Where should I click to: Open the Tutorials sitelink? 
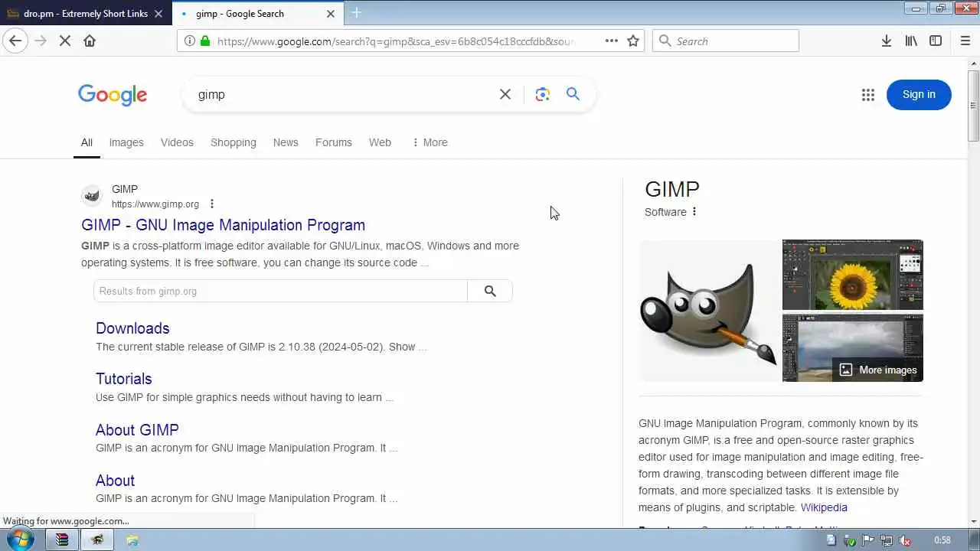click(124, 379)
